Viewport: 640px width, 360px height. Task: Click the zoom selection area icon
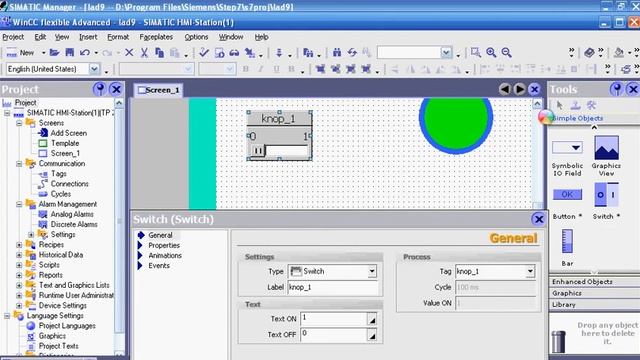click(476, 52)
